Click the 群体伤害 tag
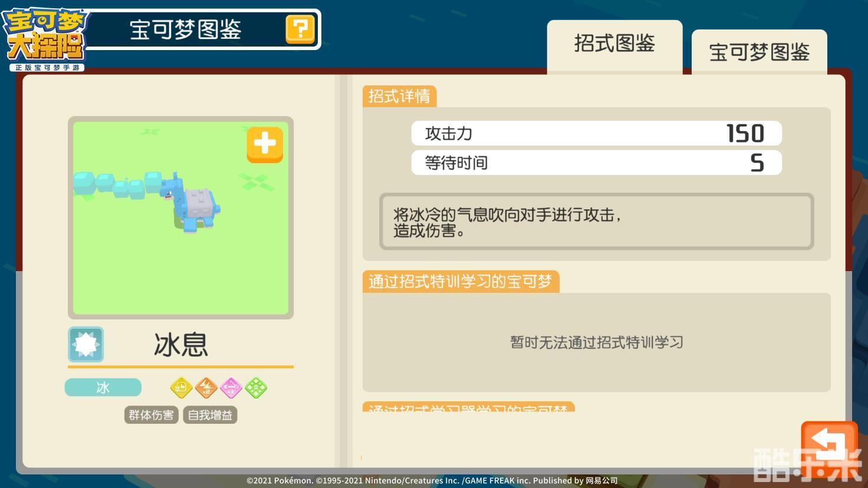The height and width of the screenshot is (488, 868). click(151, 415)
